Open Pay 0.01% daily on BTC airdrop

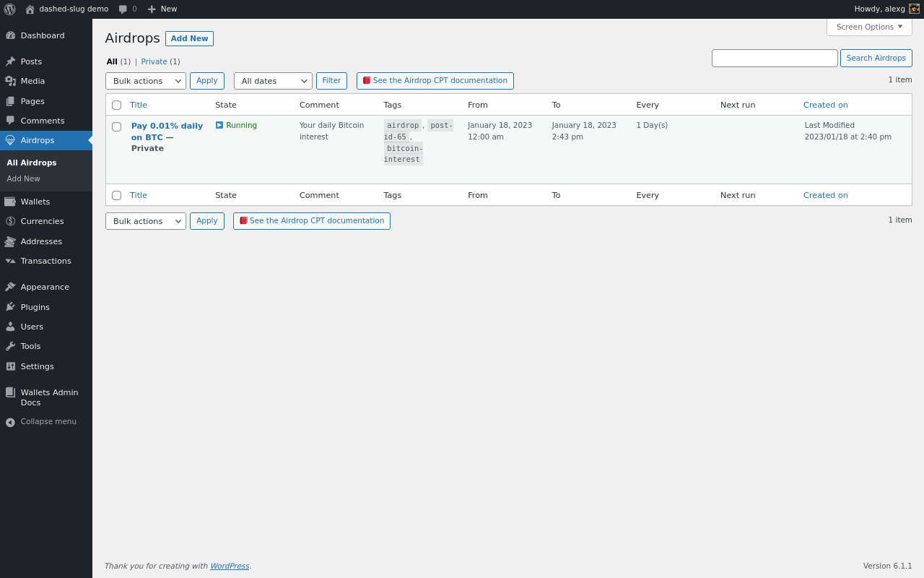(x=167, y=131)
